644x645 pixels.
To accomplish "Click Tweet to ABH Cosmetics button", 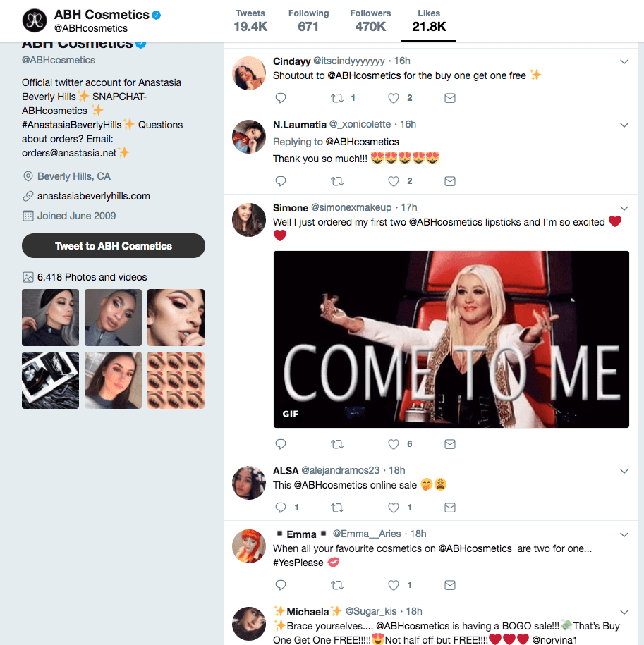I will click(x=114, y=246).
